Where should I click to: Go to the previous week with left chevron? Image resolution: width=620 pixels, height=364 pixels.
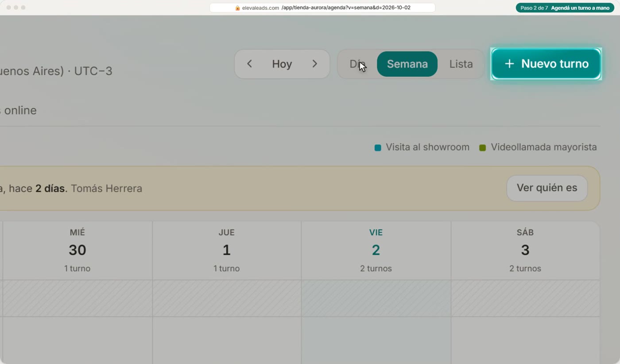pos(249,64)
